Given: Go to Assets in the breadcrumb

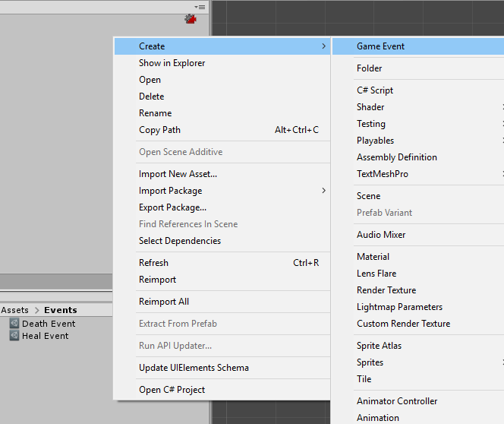Looking at the screenshot, I should pos(14,310).
